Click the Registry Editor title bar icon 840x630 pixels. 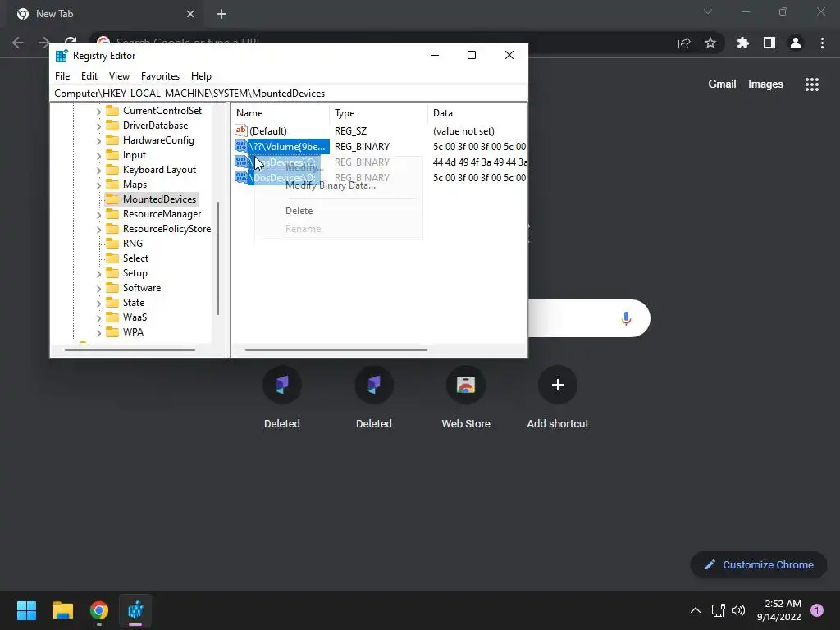(x=62, y=56)
